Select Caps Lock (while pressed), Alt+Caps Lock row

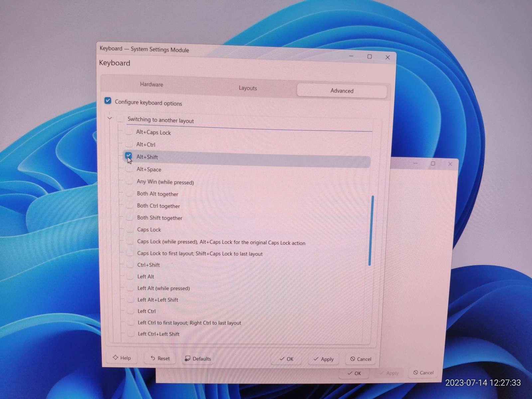tap(221, 242)
